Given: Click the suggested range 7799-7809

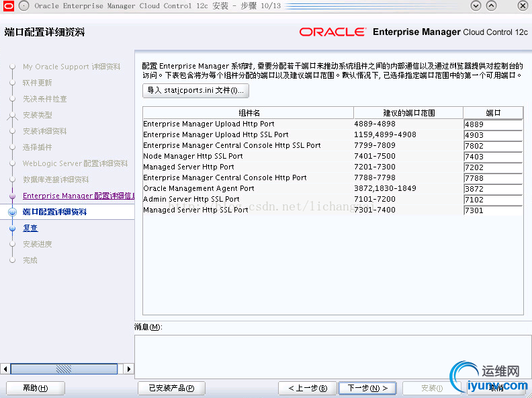Looking at the screenshot, I should pos(375,145).
